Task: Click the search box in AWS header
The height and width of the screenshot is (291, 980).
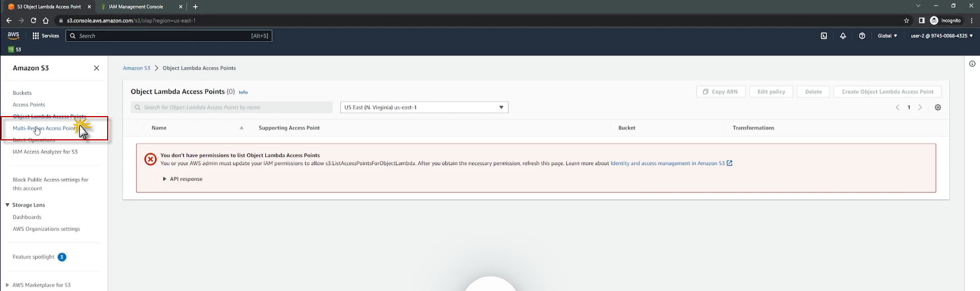Action: 169,36
